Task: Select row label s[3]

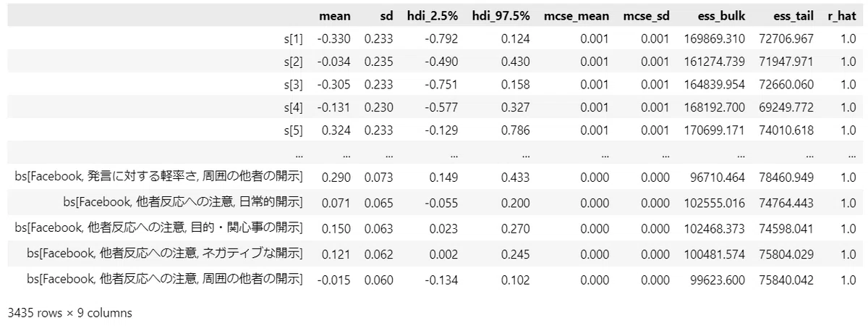Action: click(x=296, y=84)
